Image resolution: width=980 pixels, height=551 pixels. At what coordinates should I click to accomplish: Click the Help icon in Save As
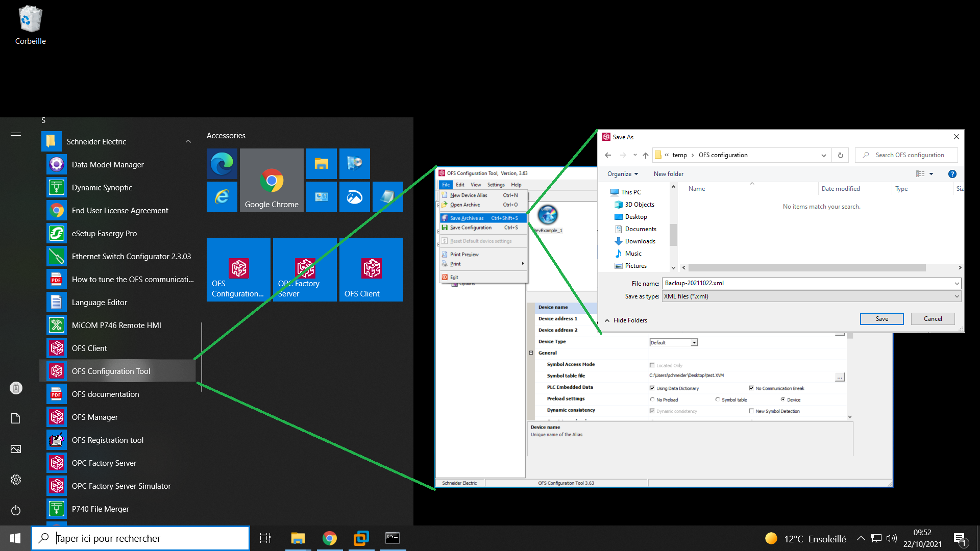(x=952, y=174)
